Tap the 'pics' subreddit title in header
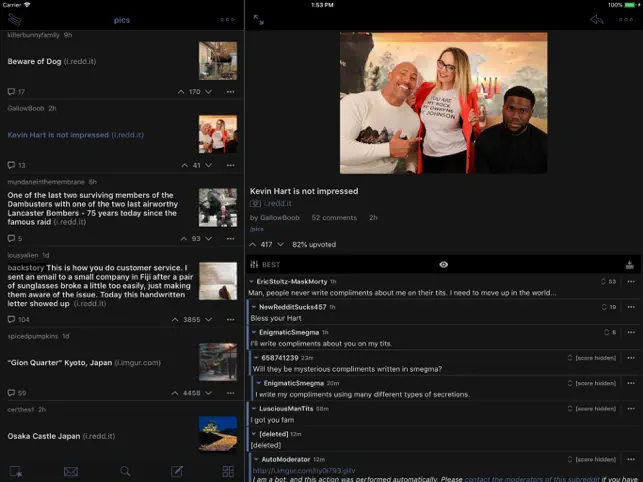Viewport: 643px width, 482px height. pos(122,19)
